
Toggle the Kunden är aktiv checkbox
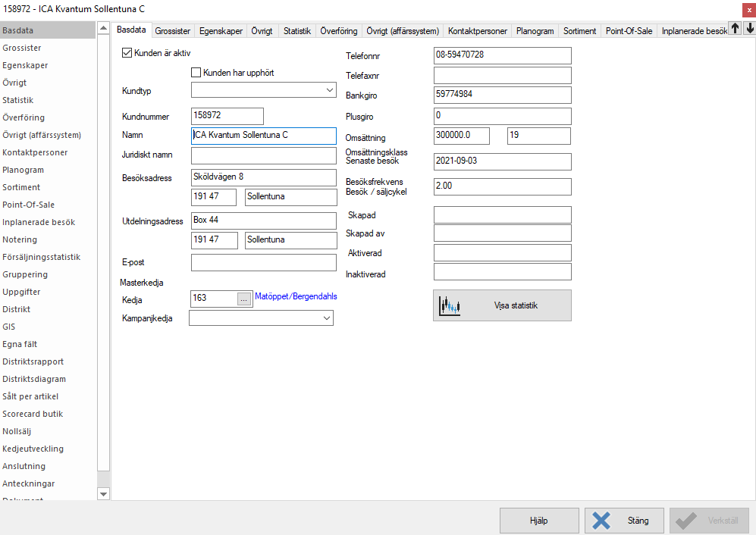point(127,53)
